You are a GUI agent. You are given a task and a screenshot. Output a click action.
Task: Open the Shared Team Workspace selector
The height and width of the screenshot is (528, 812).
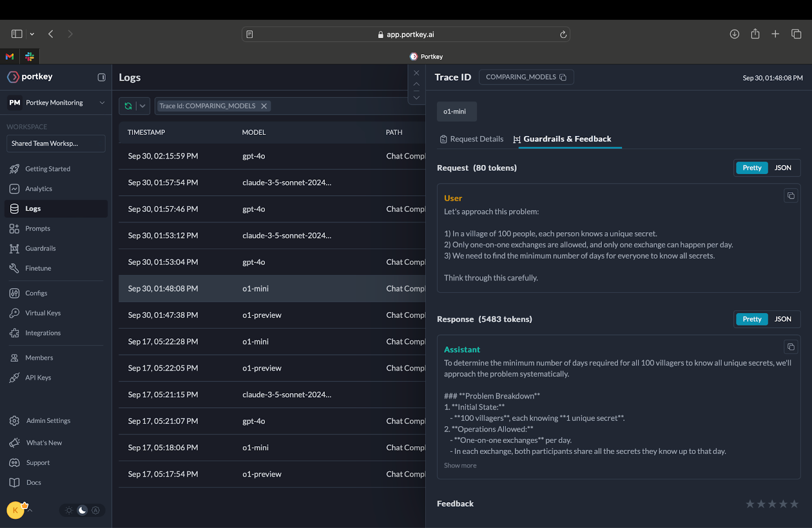(x=56, y=144)
